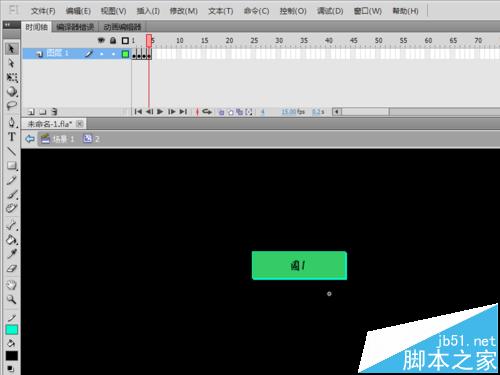This screenshot has width=500, height=375.
Task: Open the View (V) menu
Action: pyautogui.click(x=114, y=11)
